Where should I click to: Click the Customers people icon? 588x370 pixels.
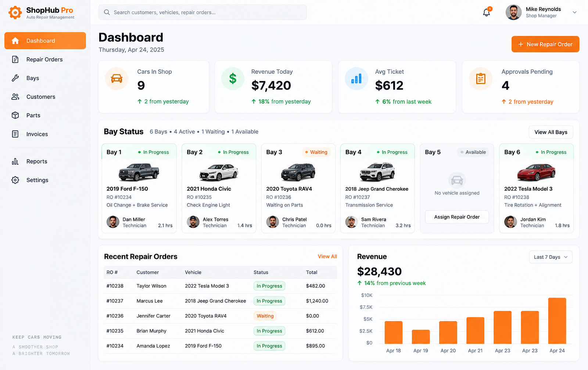click(15, 97)
